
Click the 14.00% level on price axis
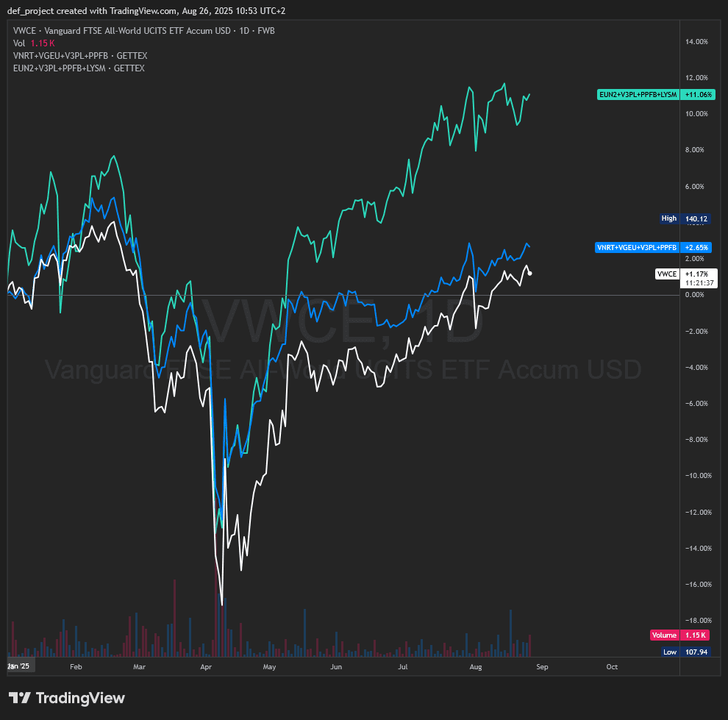[696, 42]
